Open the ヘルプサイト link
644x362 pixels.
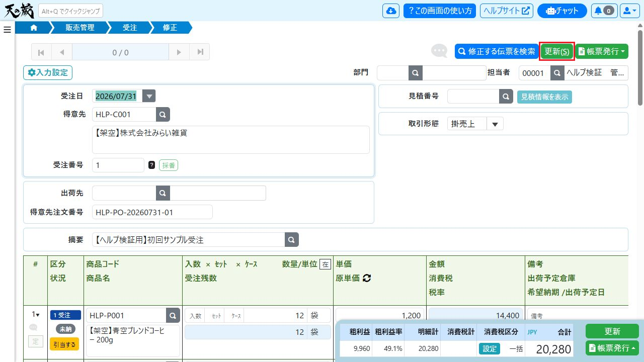click(507, 11)
